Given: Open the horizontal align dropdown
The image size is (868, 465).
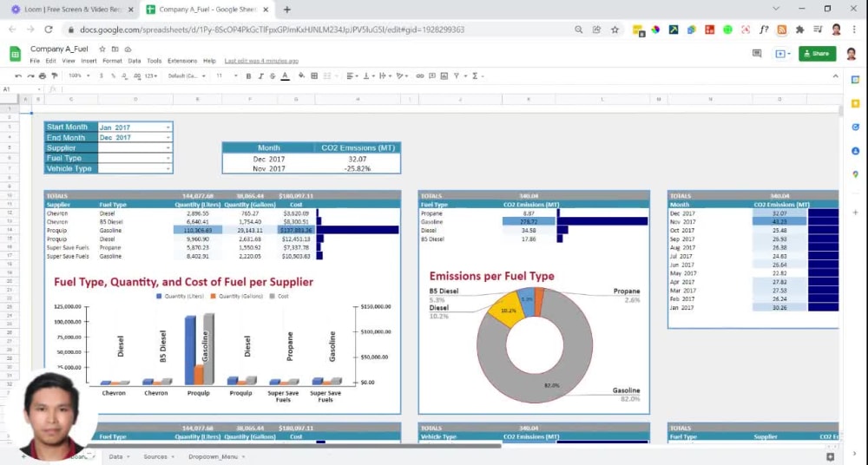Looking at the screenshot, I should 352,75.
